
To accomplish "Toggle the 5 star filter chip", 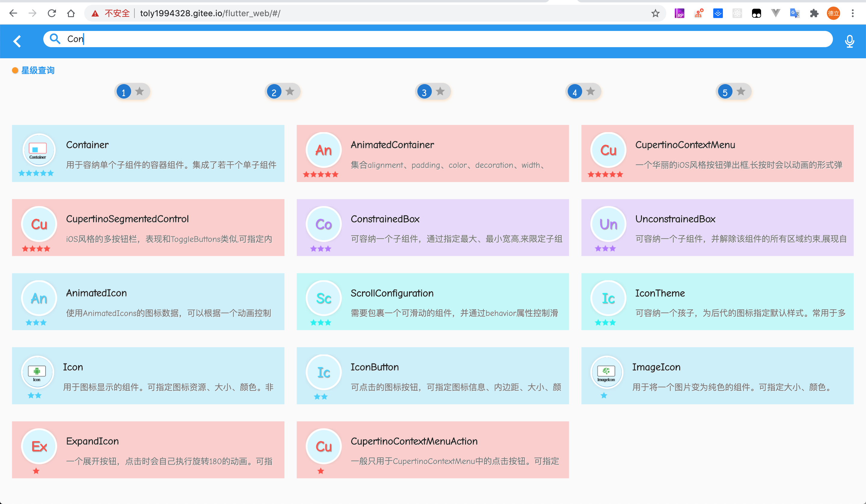I will click(x=733, y=92).
